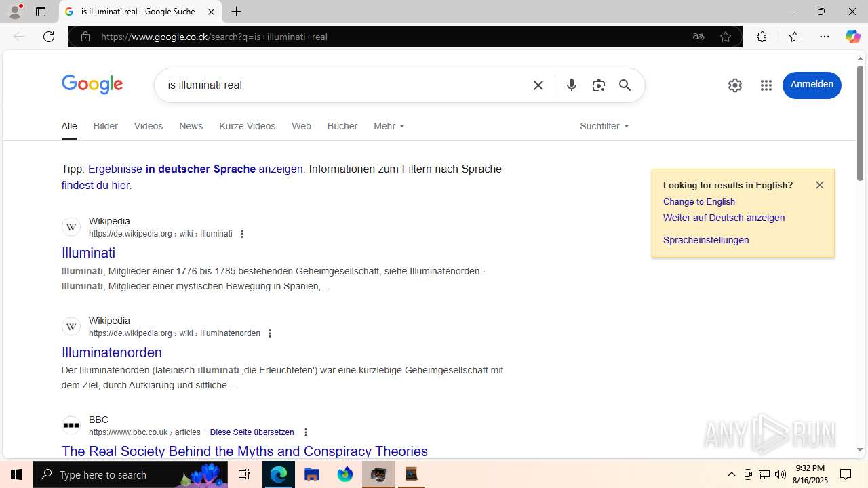Switch to Web tab

301,126
